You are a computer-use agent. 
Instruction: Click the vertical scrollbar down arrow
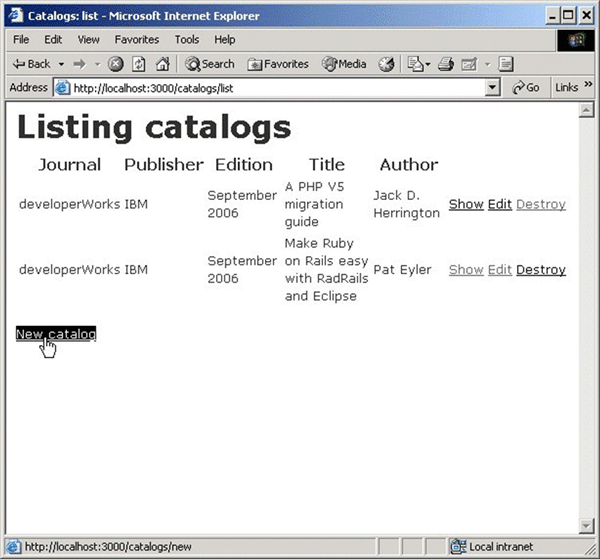[x=587, y=526]
